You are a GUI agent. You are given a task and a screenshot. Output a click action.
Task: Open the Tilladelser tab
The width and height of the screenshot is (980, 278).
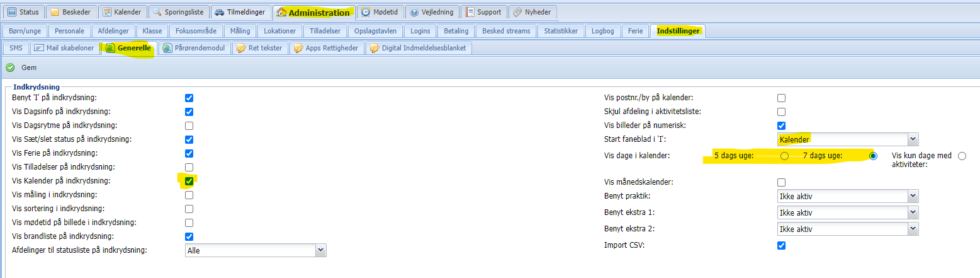[x=325, y=31]
